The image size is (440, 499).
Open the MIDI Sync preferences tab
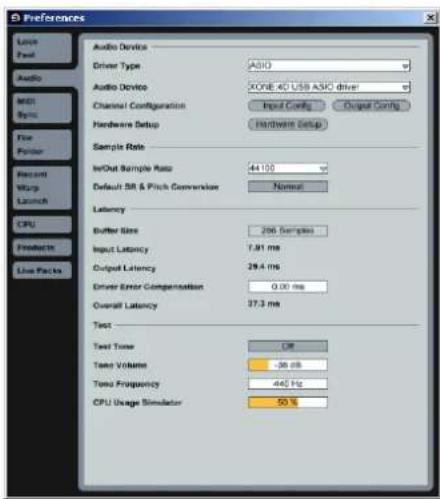click(x=42, y=108)
